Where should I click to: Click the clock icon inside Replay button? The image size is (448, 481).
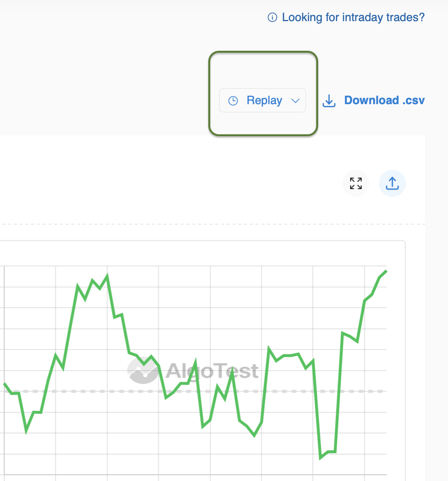pos(233,101)
